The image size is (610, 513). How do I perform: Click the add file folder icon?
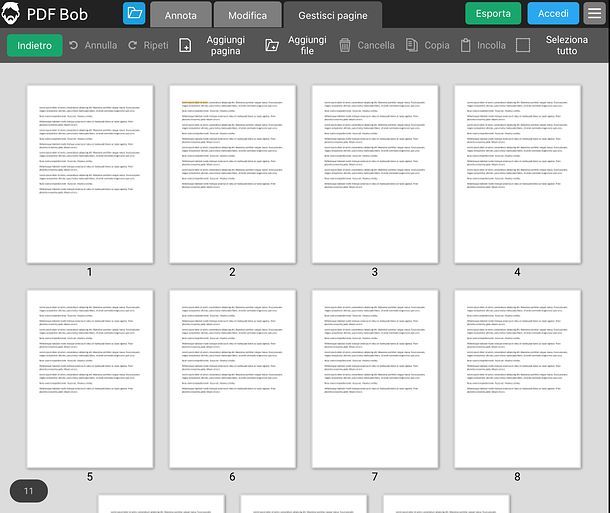272,45
